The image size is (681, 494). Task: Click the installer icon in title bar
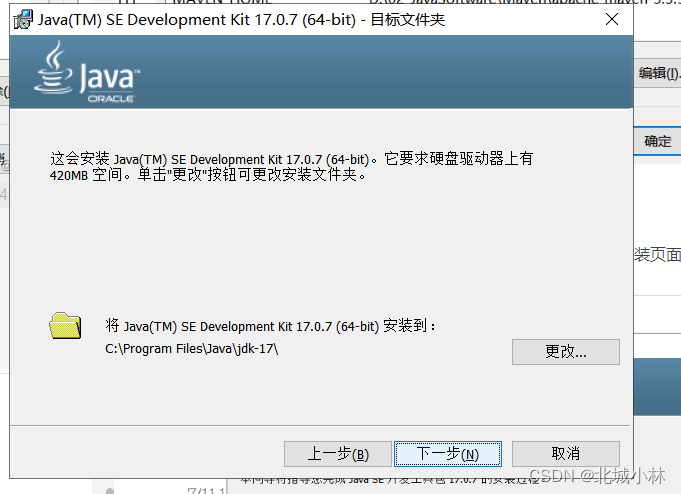click(x=23, y=20)
